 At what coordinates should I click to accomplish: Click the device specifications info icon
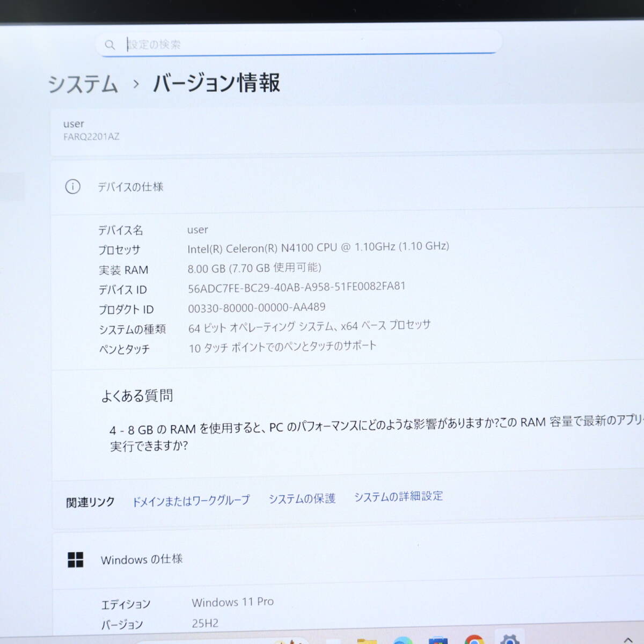point(72,187)
